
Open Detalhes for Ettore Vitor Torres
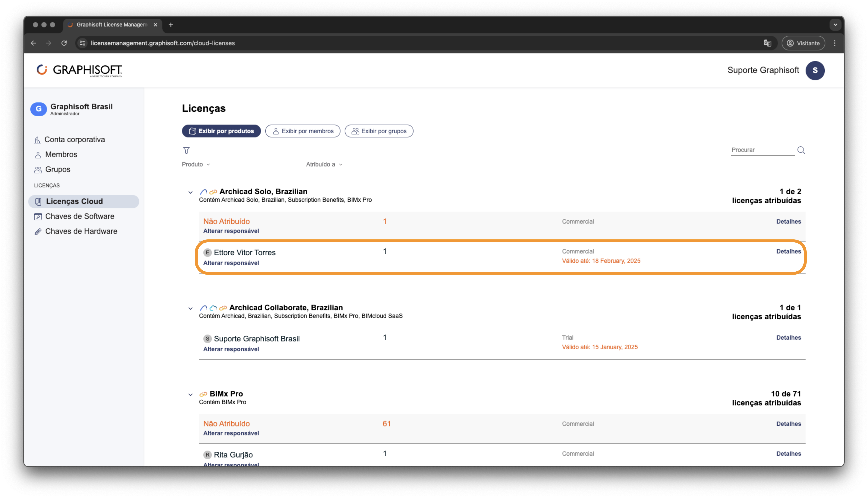(x=788, y=251)
